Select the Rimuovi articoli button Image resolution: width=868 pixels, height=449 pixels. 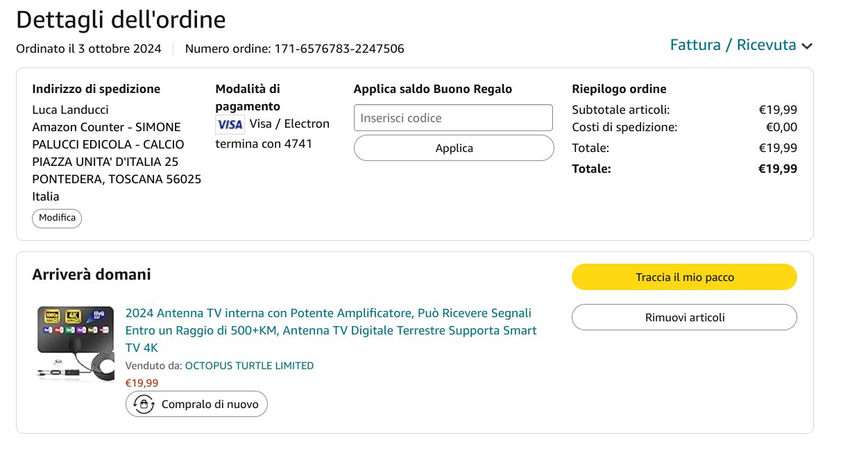coord(684,317)
